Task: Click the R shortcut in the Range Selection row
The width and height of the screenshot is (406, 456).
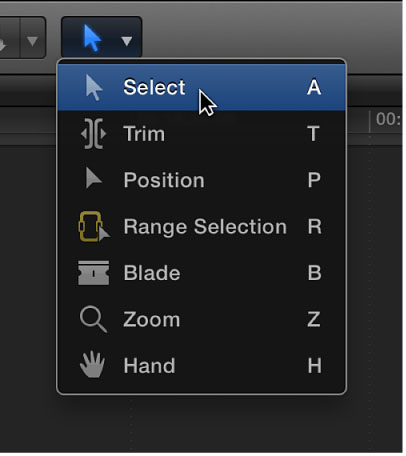Action: click(x=314, y=227)
